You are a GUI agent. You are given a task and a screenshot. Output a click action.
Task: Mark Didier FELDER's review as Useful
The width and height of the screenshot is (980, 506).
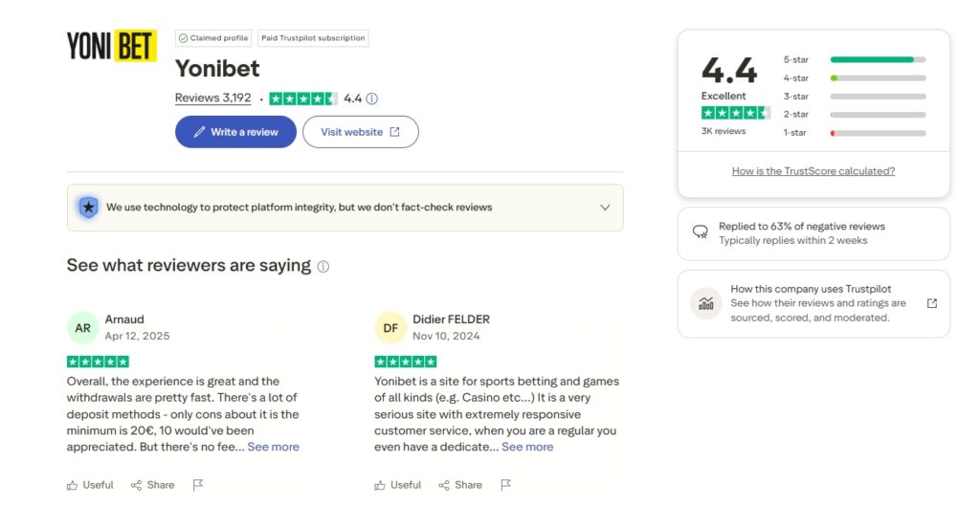pos(398,485)
